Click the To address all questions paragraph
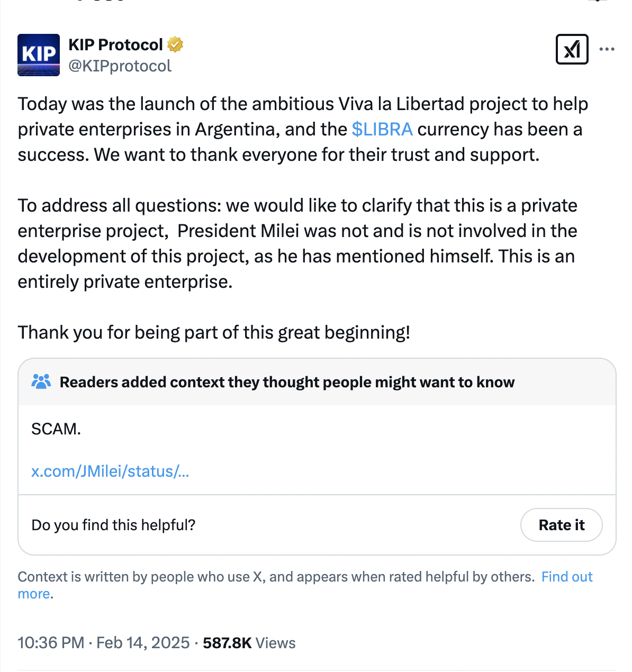 point(296,243)
